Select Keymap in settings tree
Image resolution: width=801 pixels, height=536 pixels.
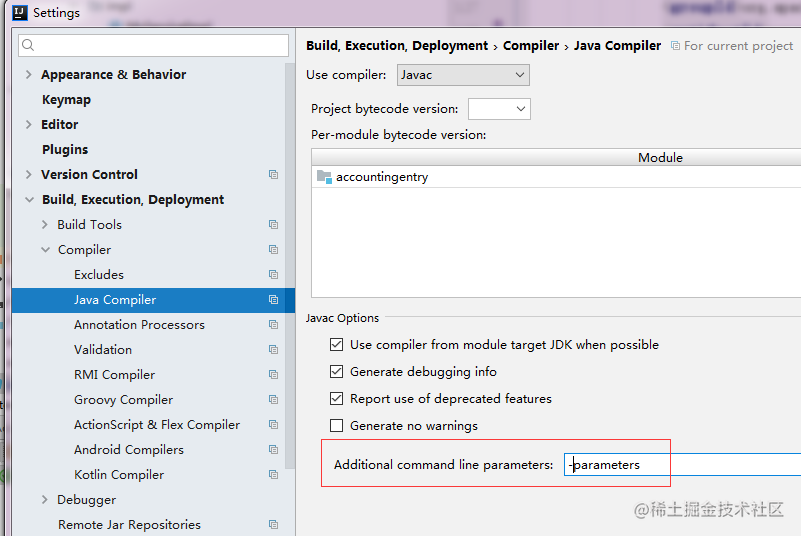[x=66, y=100]
